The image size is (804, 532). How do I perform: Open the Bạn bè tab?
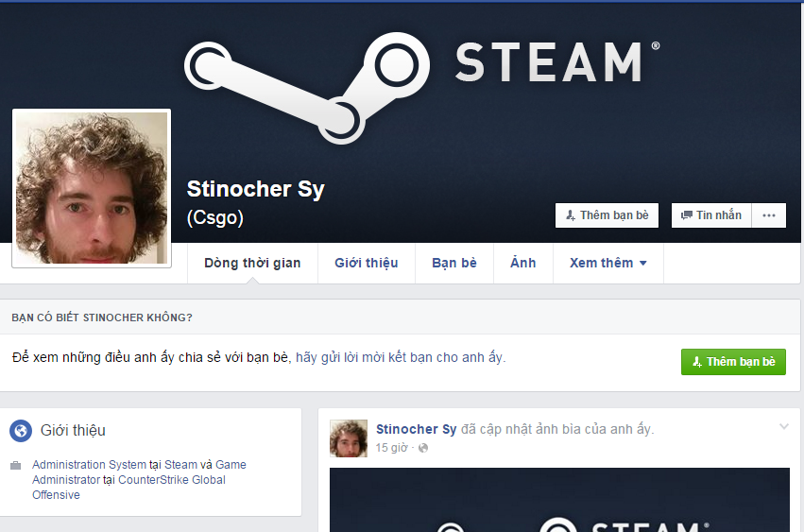pos(454,264)
